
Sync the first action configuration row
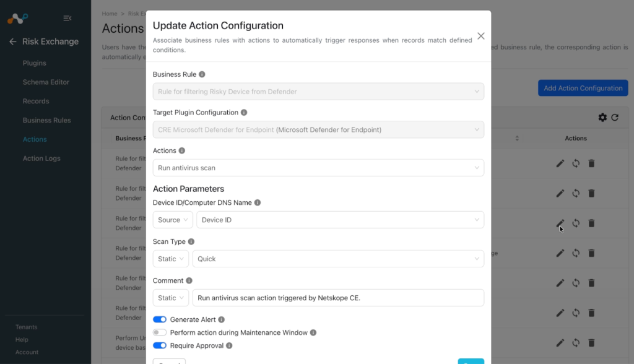click(x=576, y=163)
